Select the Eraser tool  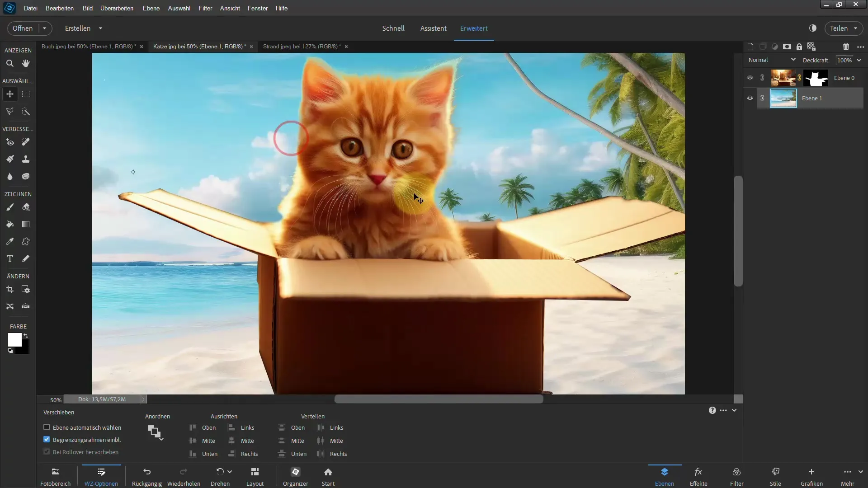pyautogui.click(x=26, y=207)
